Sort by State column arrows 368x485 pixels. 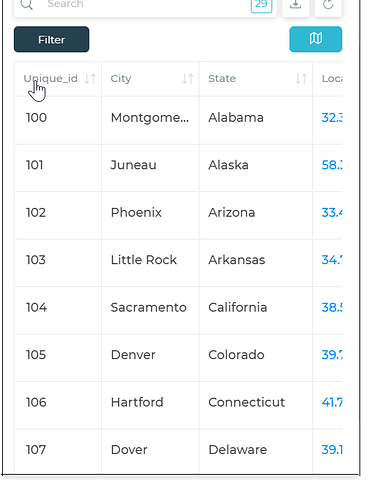(301, 79)
